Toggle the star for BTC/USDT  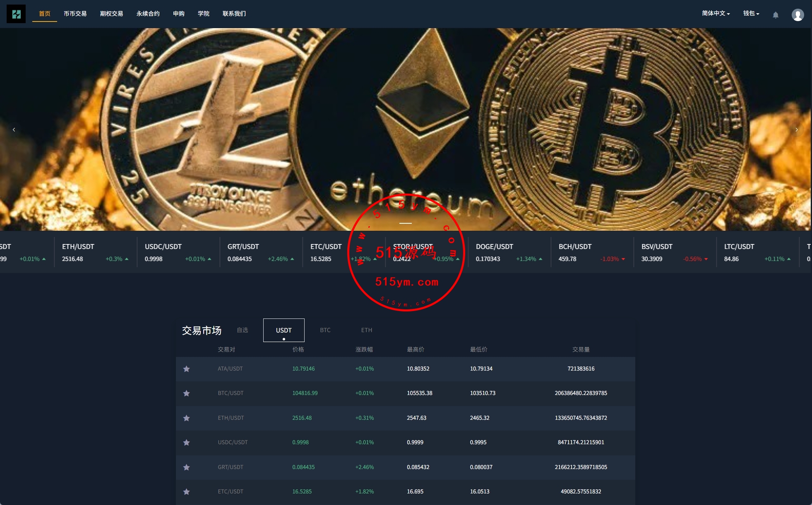click(187, 393)
